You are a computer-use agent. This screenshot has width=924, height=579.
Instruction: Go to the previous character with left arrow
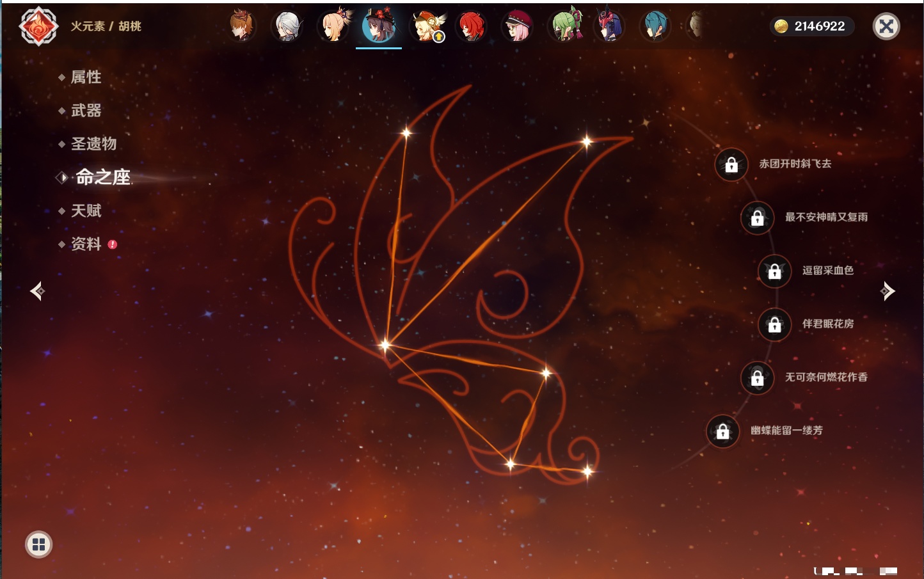[38, 291]
